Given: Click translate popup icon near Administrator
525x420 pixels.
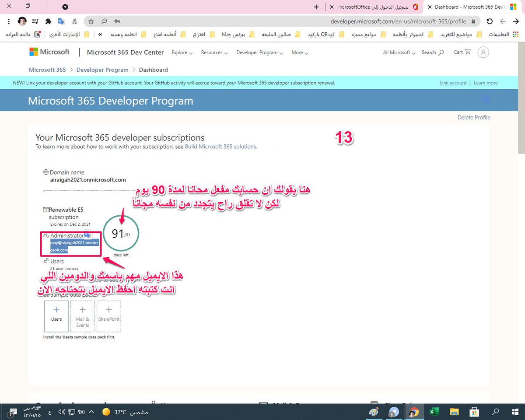Looking at the screenshot, I should click(x=87, y=234).
